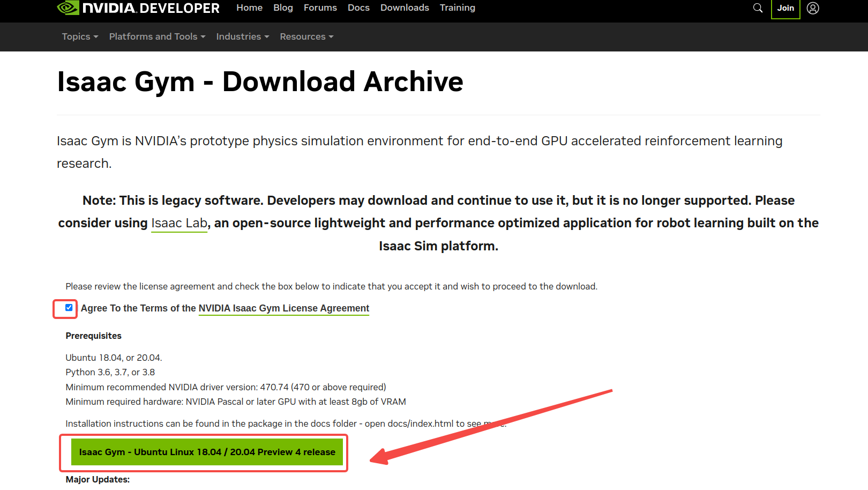Click the minimum required hardware line
This screenshot has width=868, height=490.
click(x=236, y=402)
